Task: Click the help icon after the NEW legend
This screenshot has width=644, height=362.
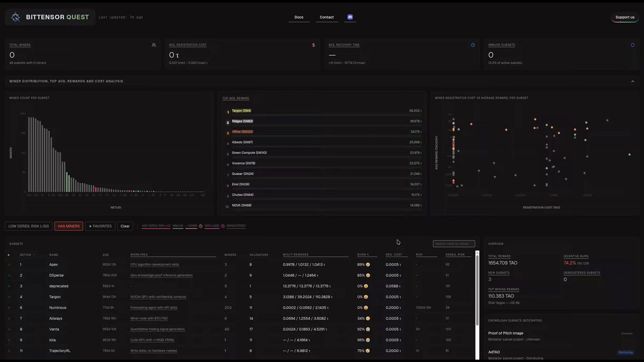Action: [223, 226]
